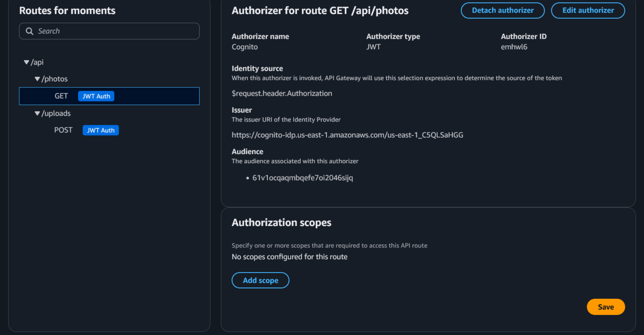Viewport: 644px width, 335px height.
Task: Click the audience ID list entry
Action: coord(302,178)
